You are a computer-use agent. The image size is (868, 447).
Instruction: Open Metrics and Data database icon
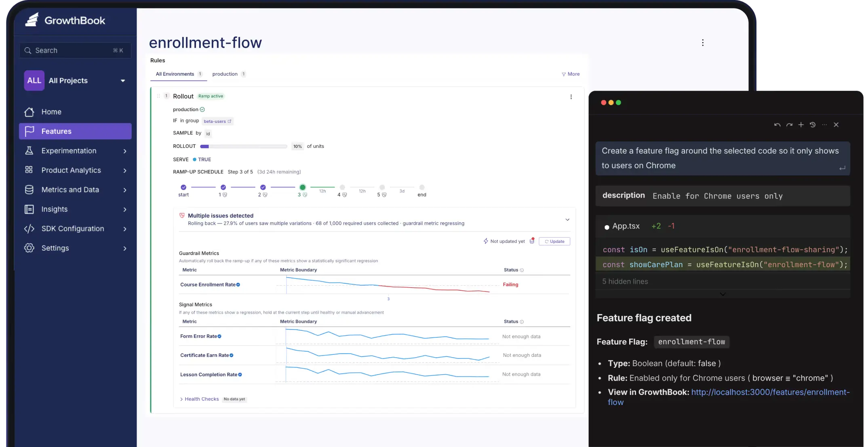pyautogui.click(x=29, y=190)
